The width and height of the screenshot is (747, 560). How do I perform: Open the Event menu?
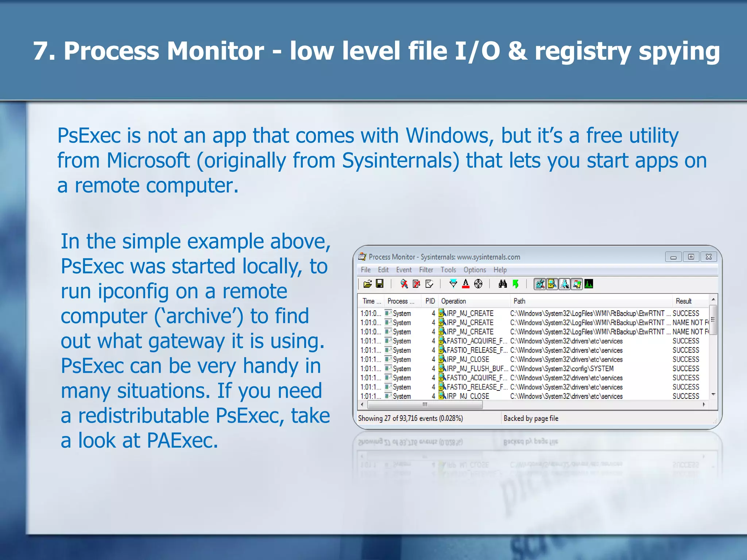tap(404, 270)
